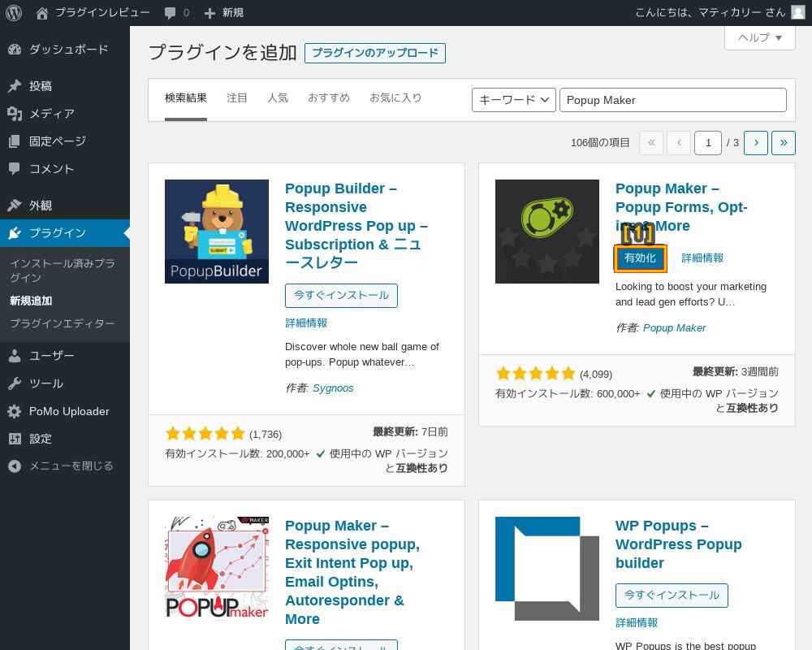Click the wrench icon next to ツール
Viewport: 812px width, 650px height.
coord(15,383)
